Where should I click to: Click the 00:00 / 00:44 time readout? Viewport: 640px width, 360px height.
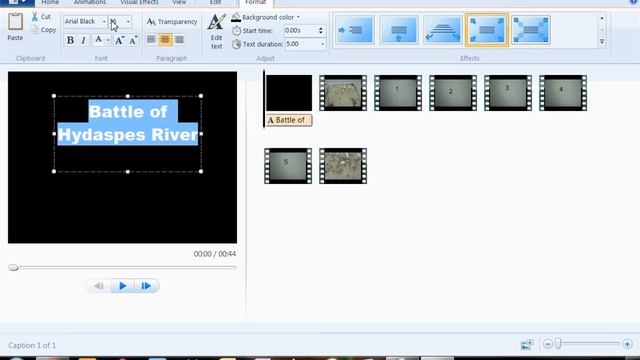click(x=215, y=254)
